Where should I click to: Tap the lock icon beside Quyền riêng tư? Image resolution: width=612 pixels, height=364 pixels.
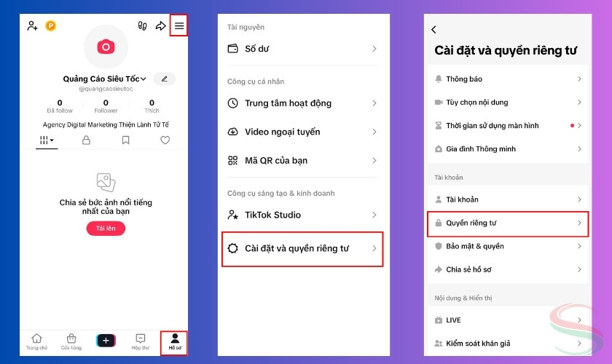coord(439,223)
